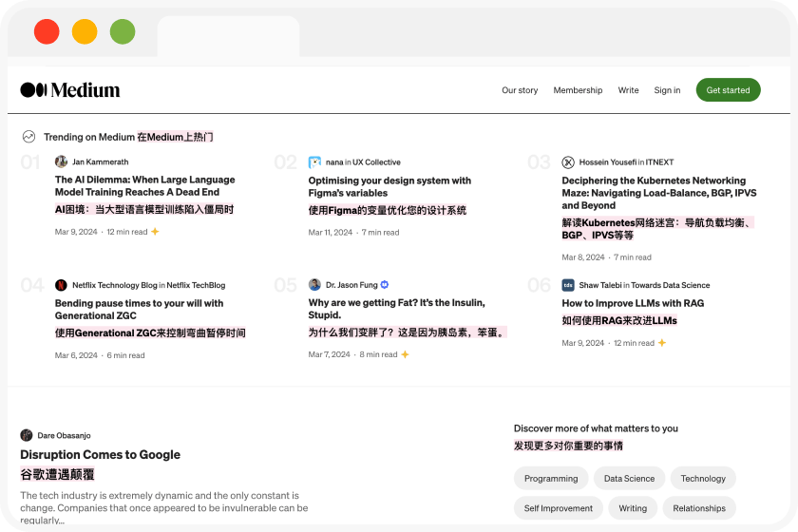Open the Our story page
The image size is (798, 532).
tap(520, 90)
